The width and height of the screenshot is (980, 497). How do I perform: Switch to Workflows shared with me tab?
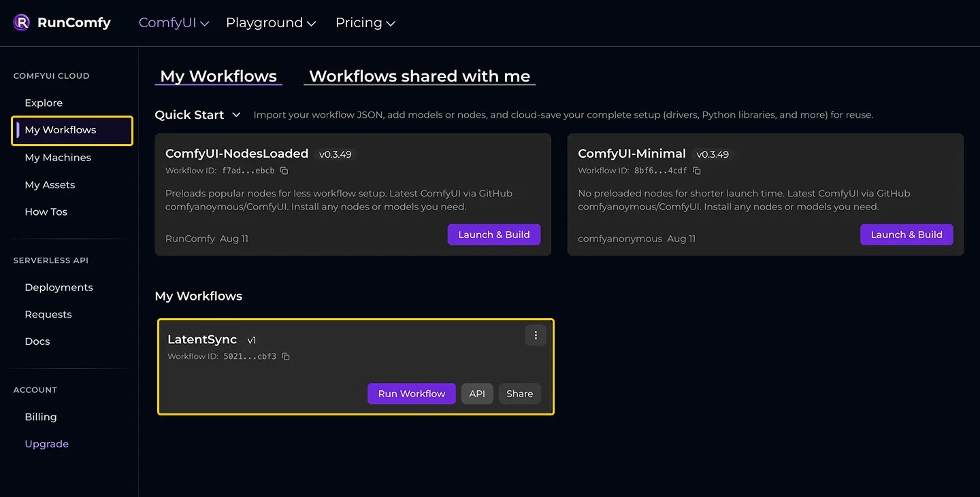click(420, 76)
